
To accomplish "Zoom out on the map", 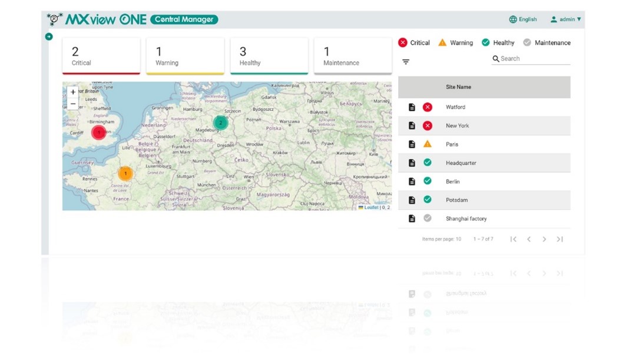I will tap(72, 104).
